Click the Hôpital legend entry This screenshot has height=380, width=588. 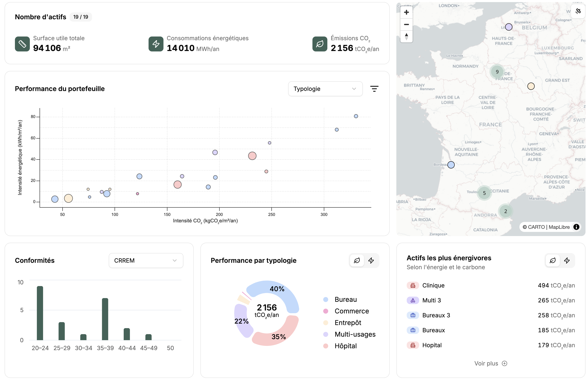(345, 346)
